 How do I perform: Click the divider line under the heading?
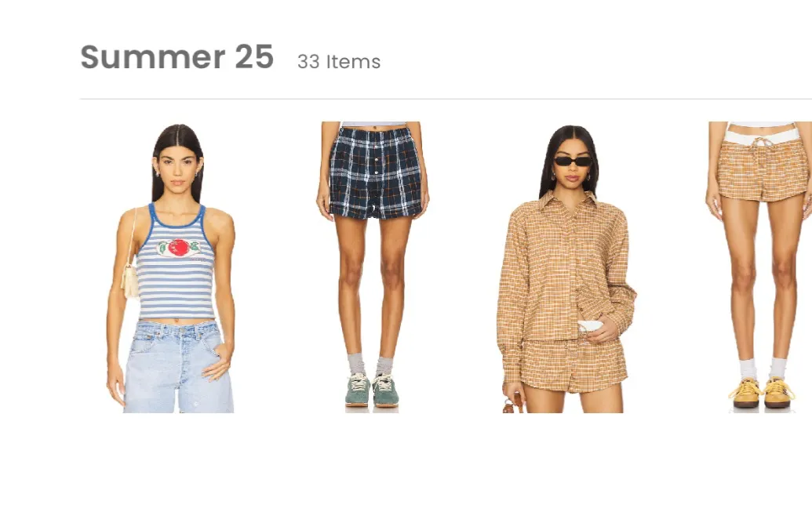click(x=446, y=98)
